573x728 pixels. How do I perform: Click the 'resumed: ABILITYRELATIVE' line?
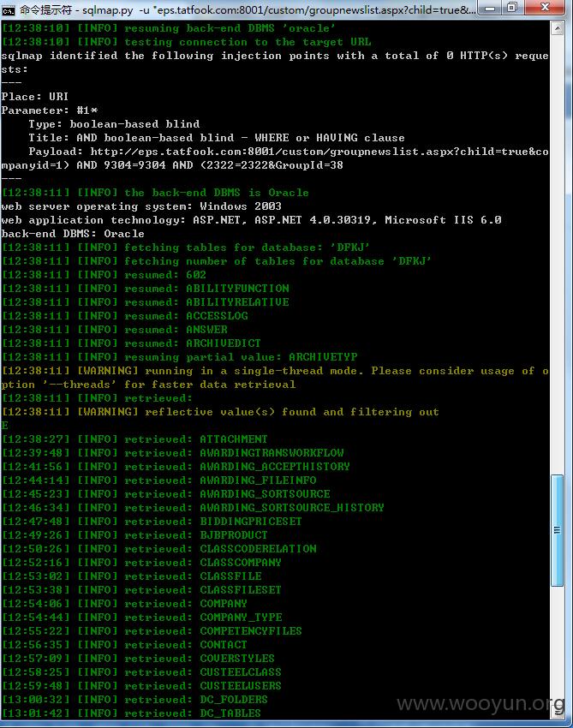coord(145,302)
